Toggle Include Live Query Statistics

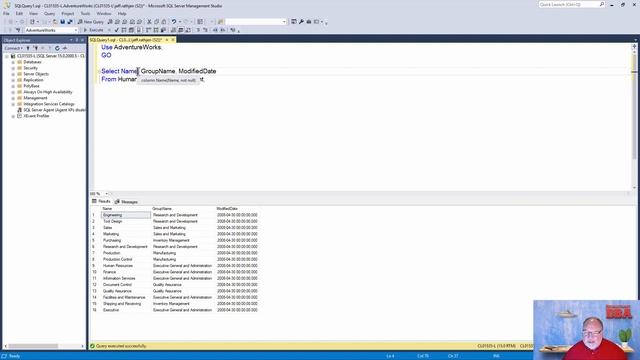tap(156, 30)
